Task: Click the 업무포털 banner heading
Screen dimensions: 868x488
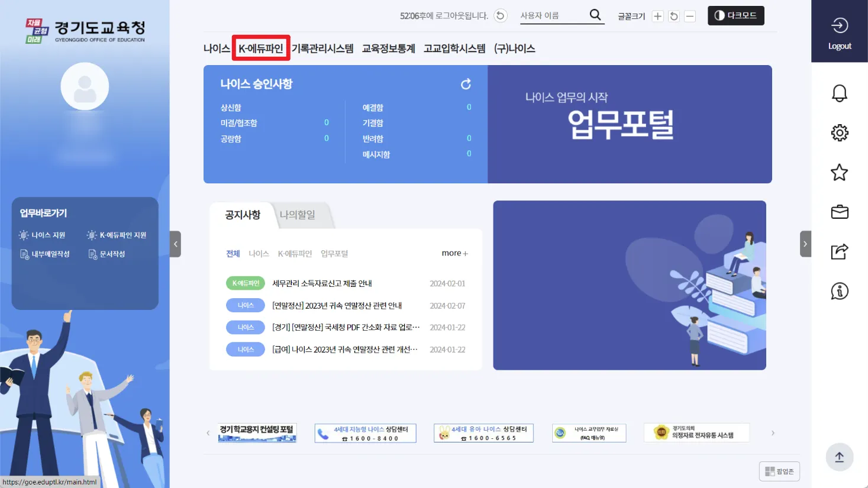Action: click(621, 125)
